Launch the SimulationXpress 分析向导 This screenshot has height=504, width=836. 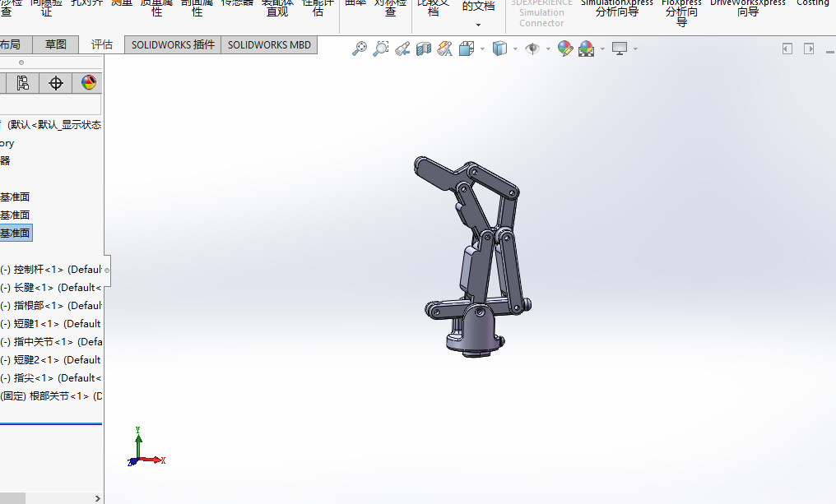[617, 7]
